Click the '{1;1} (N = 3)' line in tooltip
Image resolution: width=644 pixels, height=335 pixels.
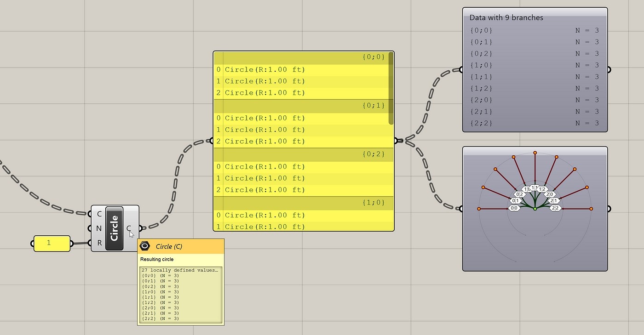[160, 297]
